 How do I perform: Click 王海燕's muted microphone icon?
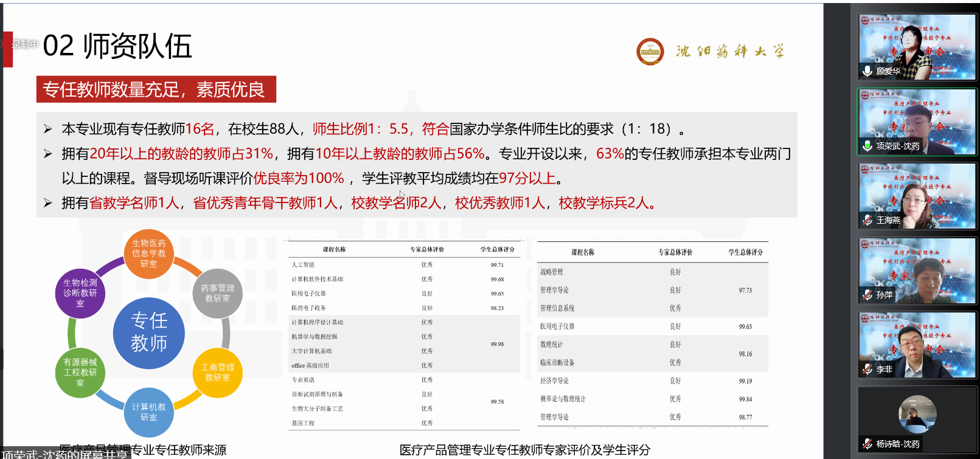pyautogui.click(x=867, y=220)
